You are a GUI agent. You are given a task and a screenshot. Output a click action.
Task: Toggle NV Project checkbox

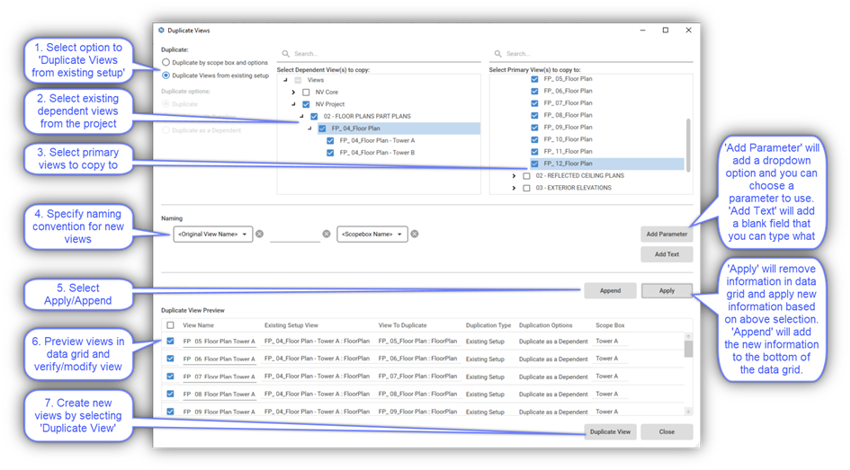click(306, 104)
